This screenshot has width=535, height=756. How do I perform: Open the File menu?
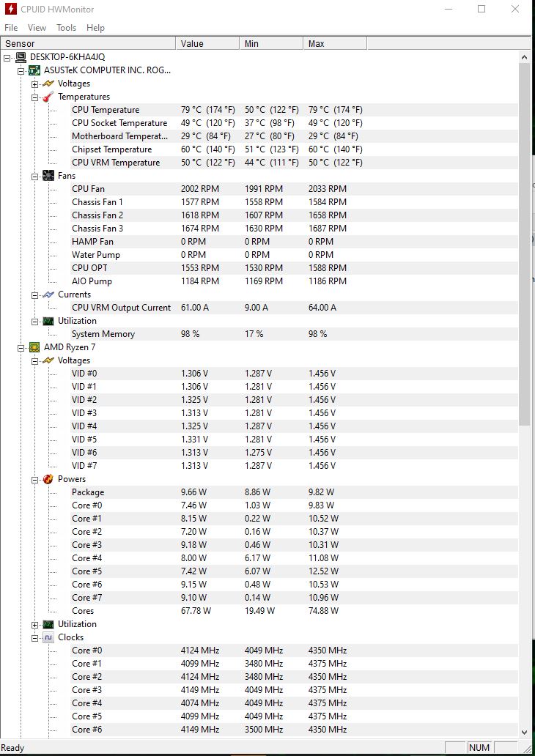pyautogui.click(x=11, y=28)
